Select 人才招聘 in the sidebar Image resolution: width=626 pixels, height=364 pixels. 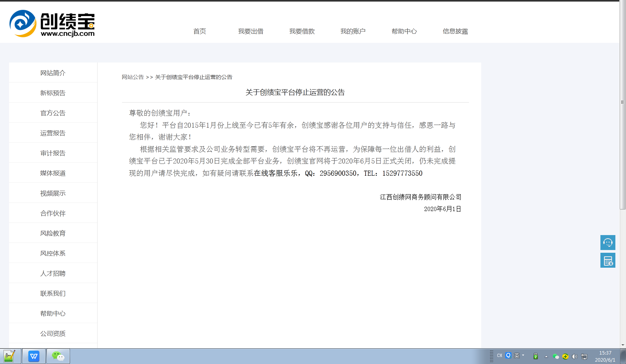tap(53, 273)
